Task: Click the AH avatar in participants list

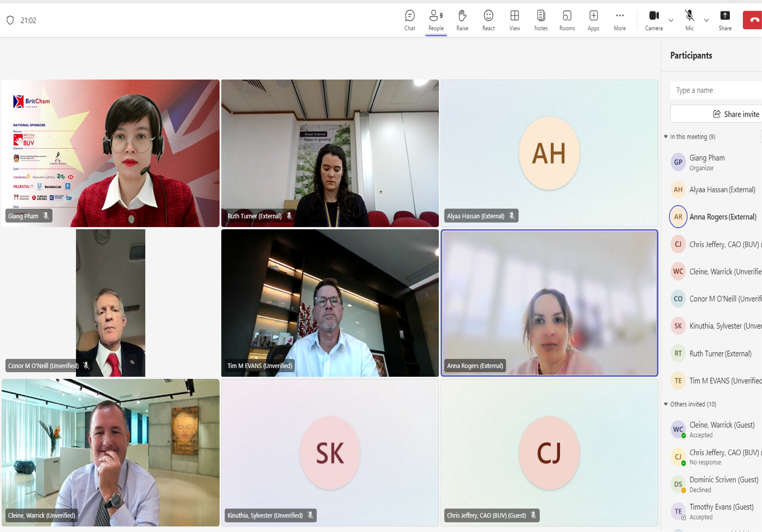Action: (x=678, y=190)
